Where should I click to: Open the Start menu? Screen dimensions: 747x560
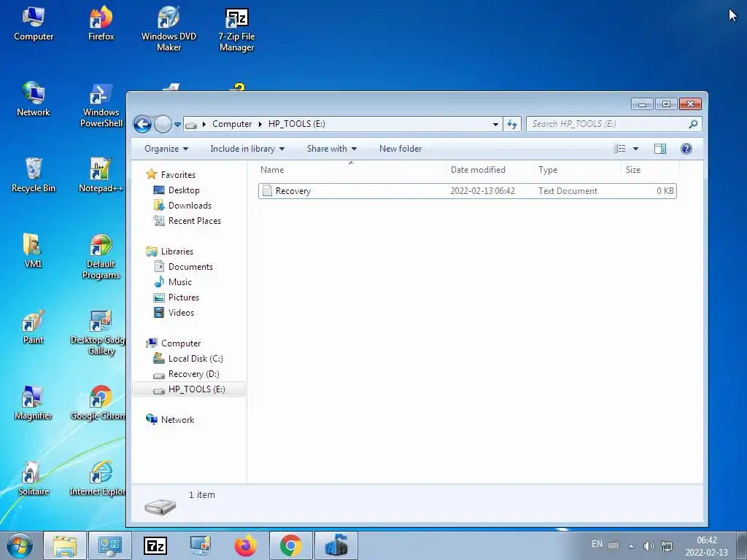click(x=20, y=545)
